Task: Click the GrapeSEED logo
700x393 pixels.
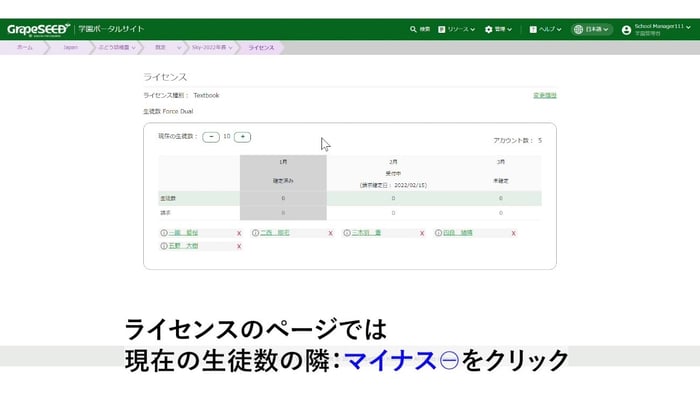Action: [x=38, y=29]
